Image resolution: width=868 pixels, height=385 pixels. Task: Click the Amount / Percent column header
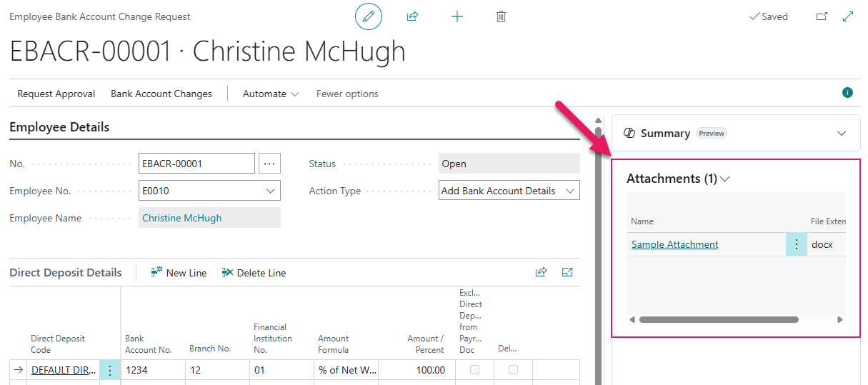[x=426, y=344]
